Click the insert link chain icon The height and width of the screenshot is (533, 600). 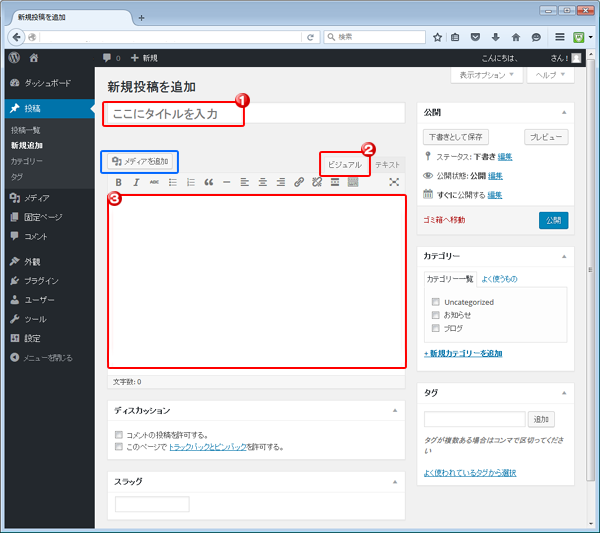point(298,182)
